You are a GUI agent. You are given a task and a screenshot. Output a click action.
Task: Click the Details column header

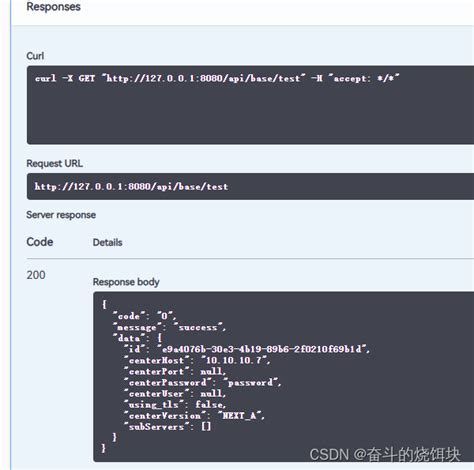click(x=108, y=242)
